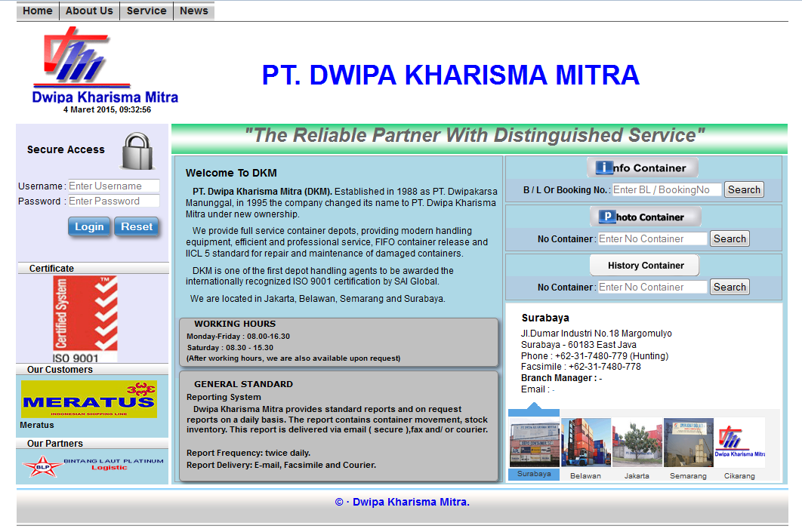The height and width of the screenshot is (532, 802).
Task: Click the Login button
Action: click(89, 226)
